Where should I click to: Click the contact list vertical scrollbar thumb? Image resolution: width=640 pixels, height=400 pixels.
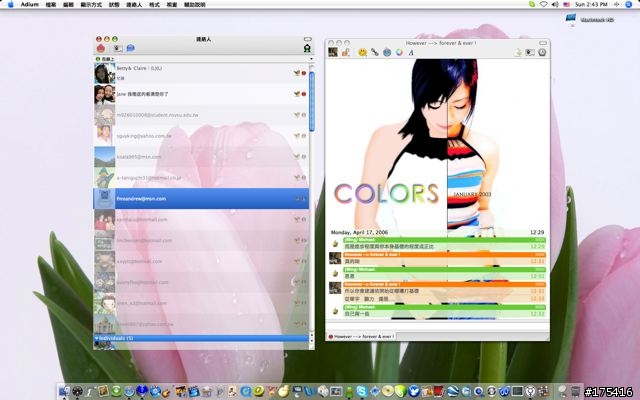point(312,101)
